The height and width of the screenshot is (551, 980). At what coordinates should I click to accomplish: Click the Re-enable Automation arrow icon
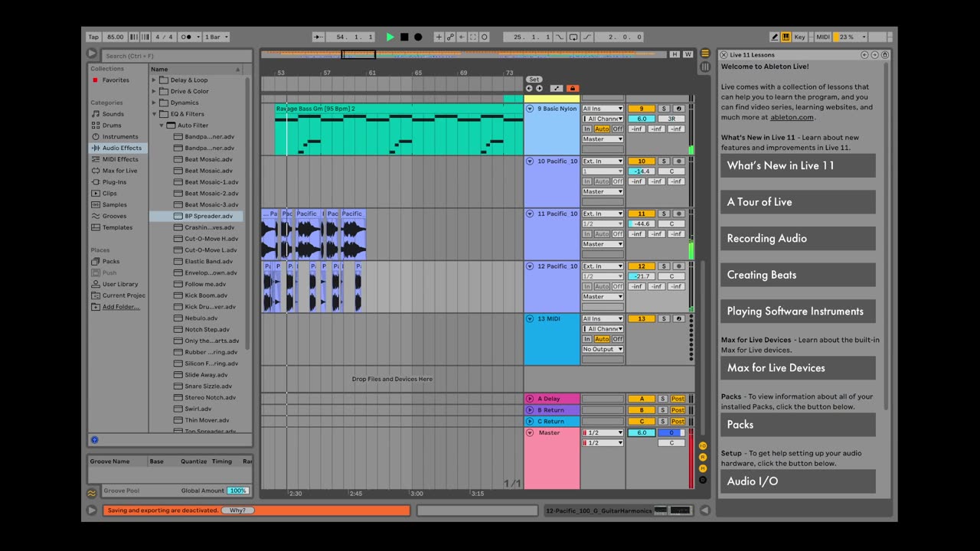pos(462,37)
